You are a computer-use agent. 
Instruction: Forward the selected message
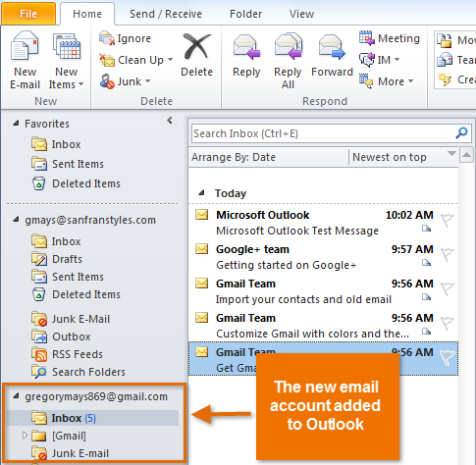pos(332,55)
